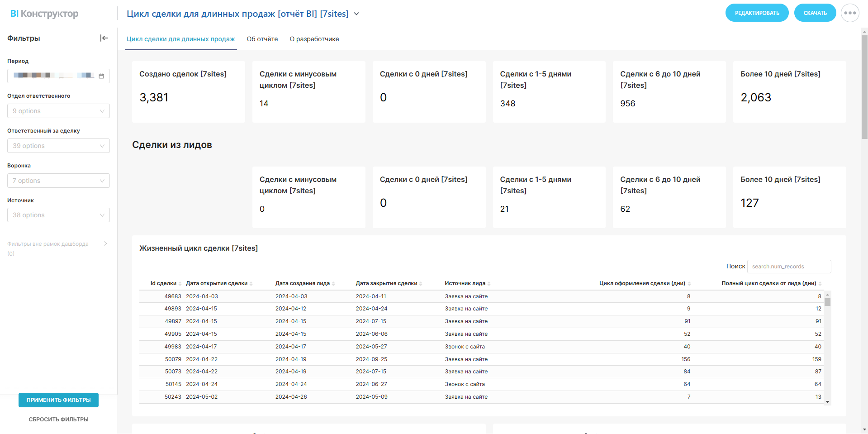Screen dimensions: 868x434
Task: Open the three-dots more options menu
Action: tap(850, 13)
